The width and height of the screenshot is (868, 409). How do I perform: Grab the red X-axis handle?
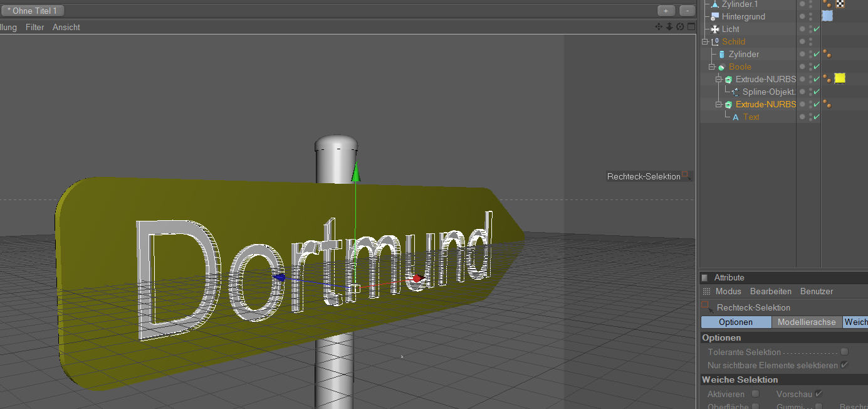(x=417, y=278)
